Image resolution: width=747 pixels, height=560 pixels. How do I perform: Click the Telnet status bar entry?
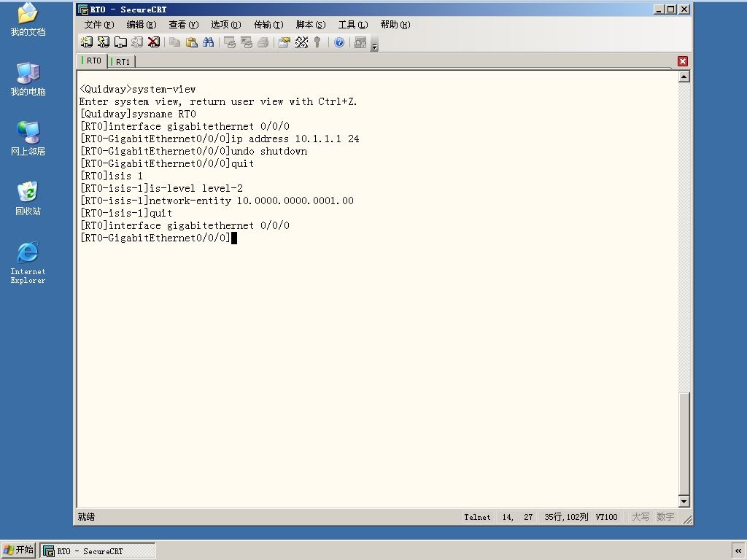coord(477,517)
